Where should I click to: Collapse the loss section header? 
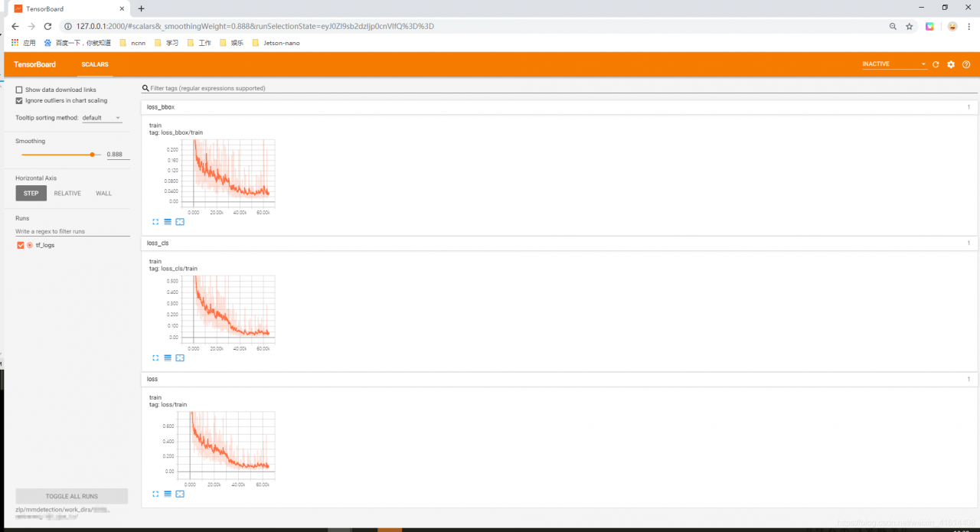559,379
